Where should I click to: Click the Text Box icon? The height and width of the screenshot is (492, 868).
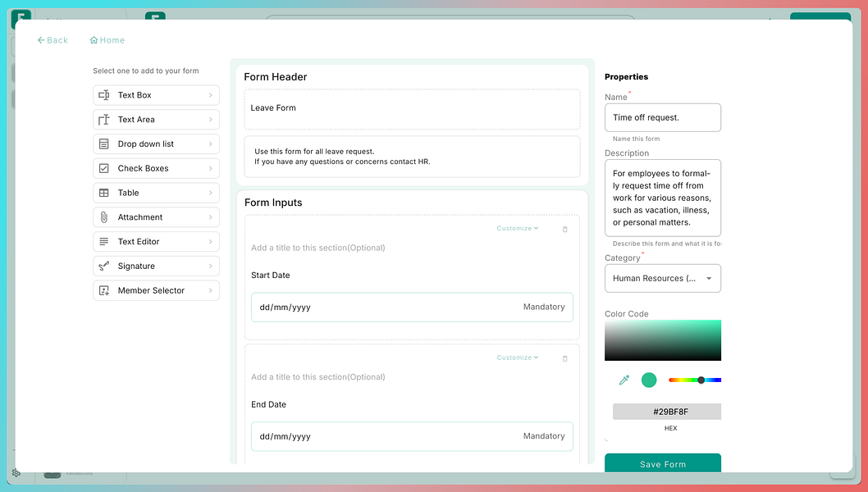(103, 95)
